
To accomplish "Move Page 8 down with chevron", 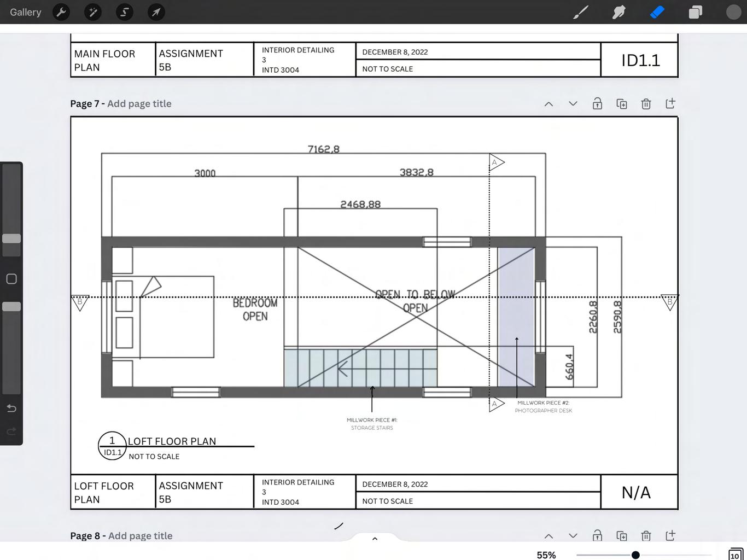I will tap(573, 536).
